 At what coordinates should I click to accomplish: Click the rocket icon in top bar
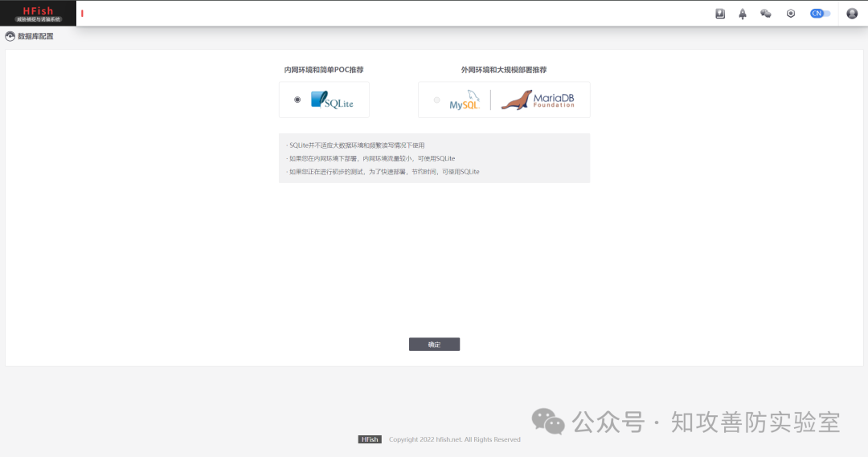pos(743,14)
